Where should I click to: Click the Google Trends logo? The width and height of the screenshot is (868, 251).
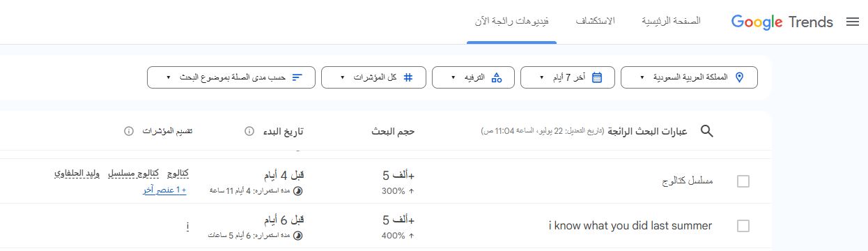[x=782, y=22]
